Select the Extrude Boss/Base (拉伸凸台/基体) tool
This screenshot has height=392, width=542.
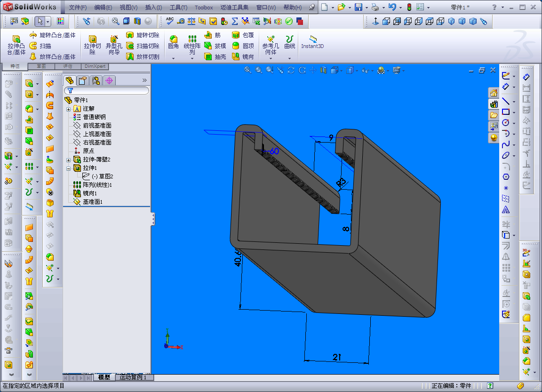(16, 45)
